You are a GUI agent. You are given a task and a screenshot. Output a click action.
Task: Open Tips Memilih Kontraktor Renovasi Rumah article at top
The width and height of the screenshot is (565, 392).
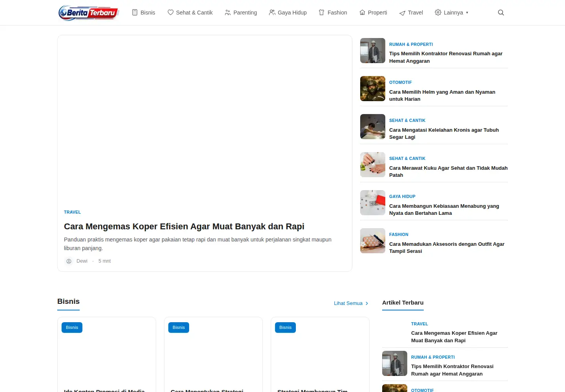tap(446, 57)
